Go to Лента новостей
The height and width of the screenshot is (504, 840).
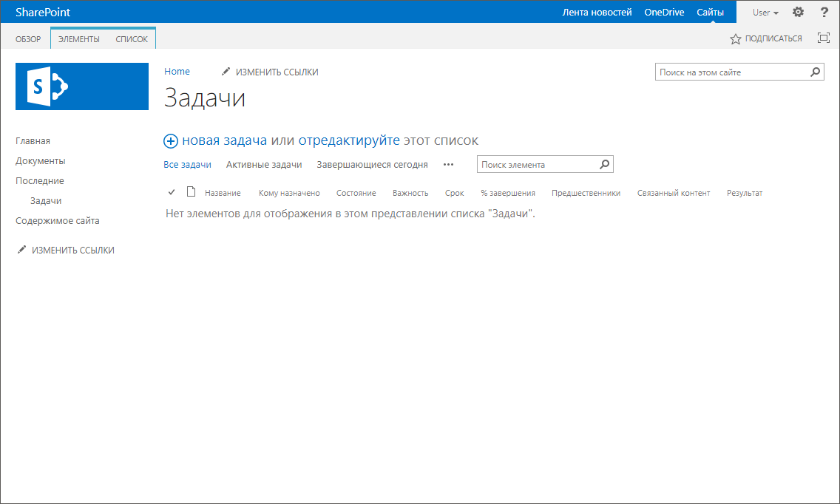(597, 13)
